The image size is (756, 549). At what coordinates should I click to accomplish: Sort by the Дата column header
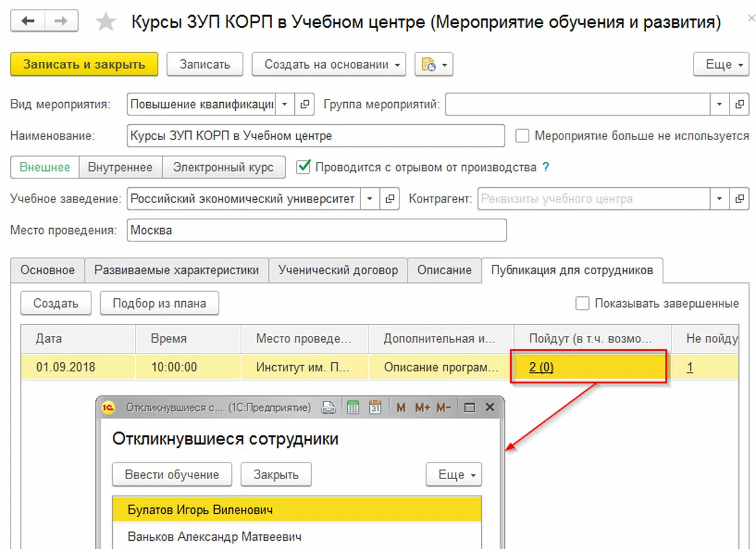coord(79,338)
